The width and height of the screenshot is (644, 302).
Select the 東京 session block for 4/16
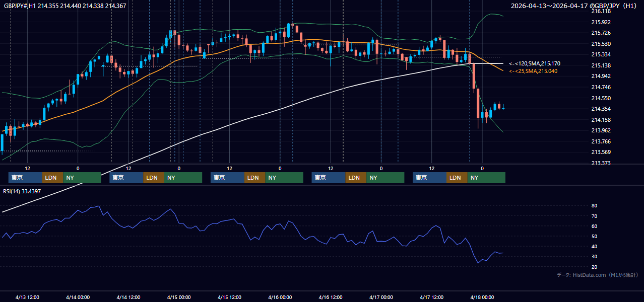pos(329,178)
